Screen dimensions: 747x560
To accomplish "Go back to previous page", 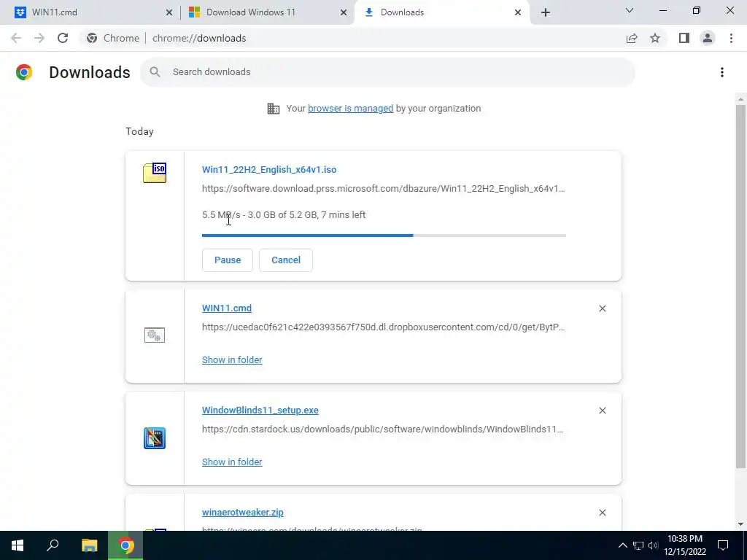I will click(x=16, y=38).
